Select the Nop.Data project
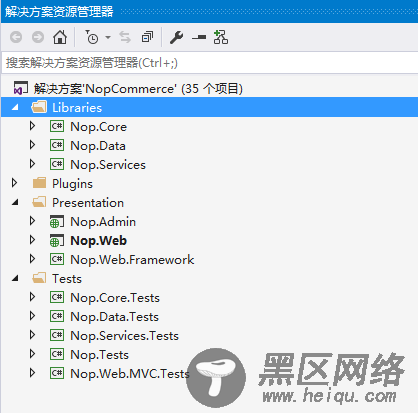Screen dimensions: 418x413 pyautogui.click(x=98, y=146)
